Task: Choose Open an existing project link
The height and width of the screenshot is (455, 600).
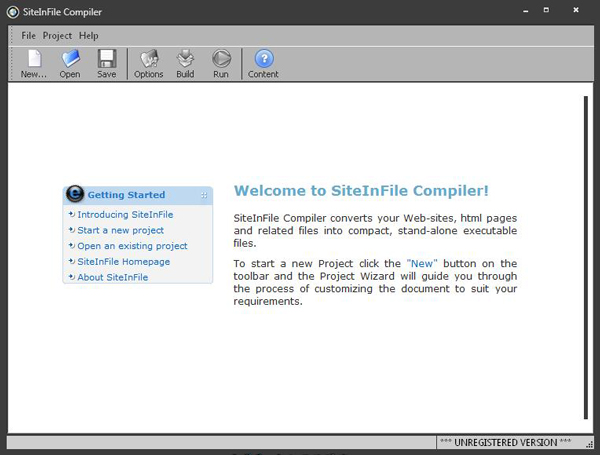Action: point(132,246)
